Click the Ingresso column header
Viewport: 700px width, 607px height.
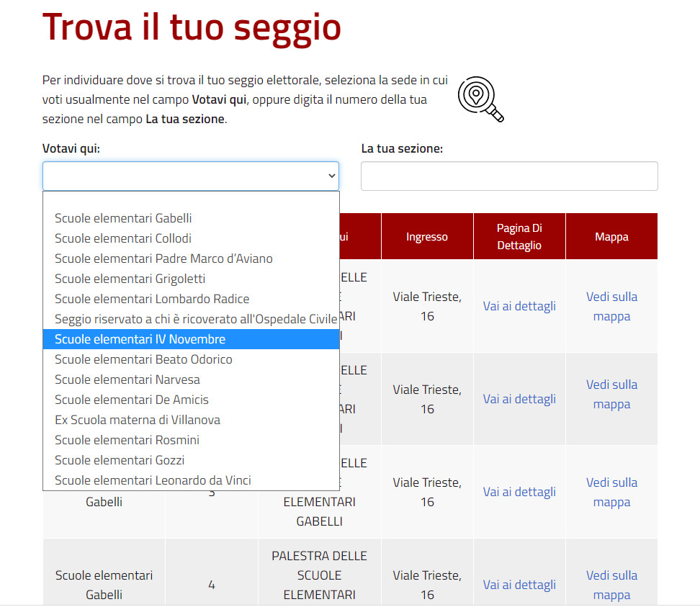coord(427,237)
